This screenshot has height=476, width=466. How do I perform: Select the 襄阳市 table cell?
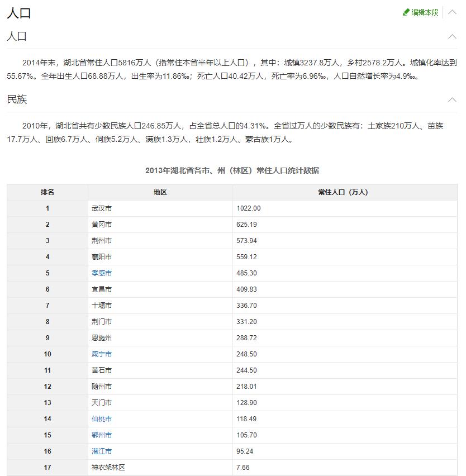[x=160, y=257]
